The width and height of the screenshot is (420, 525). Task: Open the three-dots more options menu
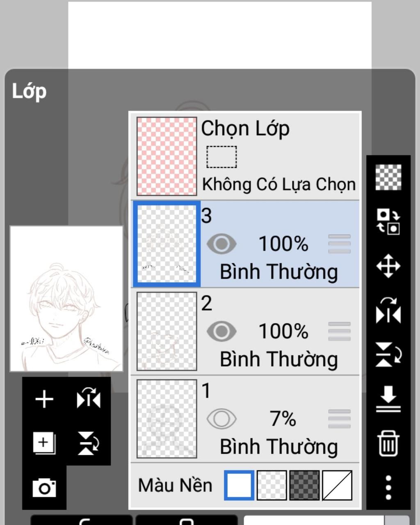pos(388,488)
